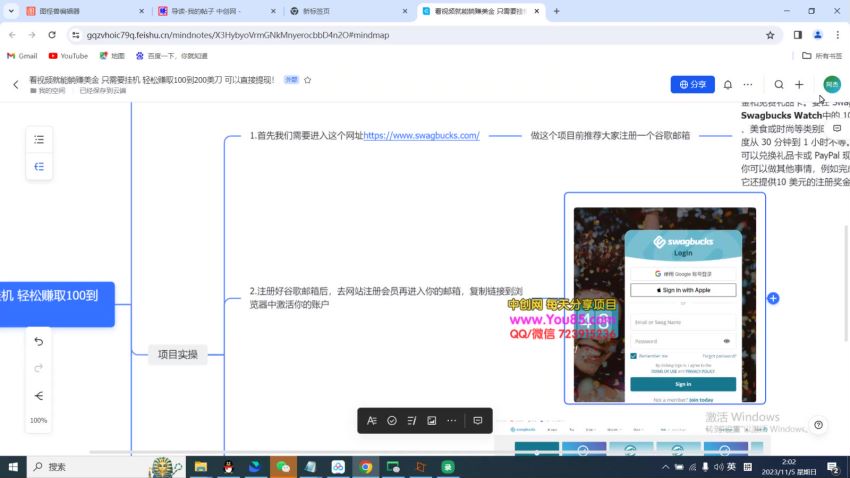Click the redo arrow in left panel
850x478 pixels.
(38, 369)
